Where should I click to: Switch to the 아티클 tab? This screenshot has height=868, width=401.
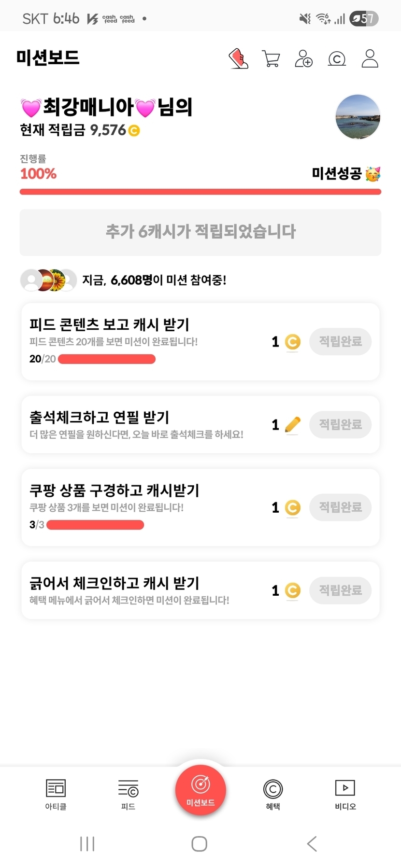pyautogui.click(x=56, y=794)
